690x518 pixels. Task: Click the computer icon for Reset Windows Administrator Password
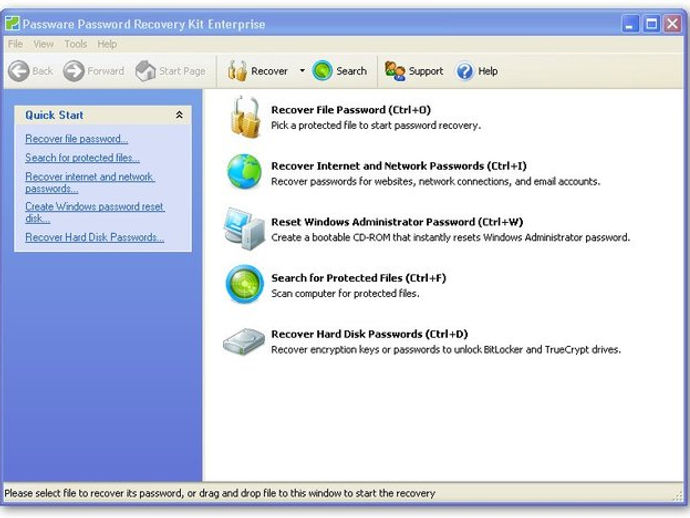(x=244, y=229)
